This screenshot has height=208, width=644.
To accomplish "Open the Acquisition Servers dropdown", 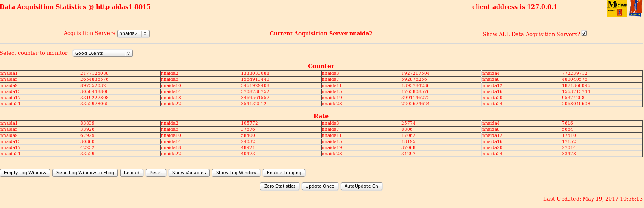I will (x=134, y=34).
